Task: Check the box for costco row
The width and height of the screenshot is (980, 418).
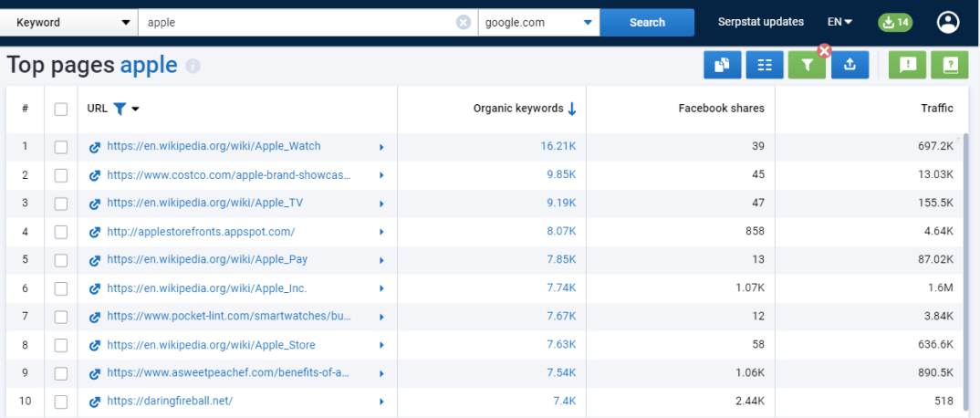Action: coord(60,175)
